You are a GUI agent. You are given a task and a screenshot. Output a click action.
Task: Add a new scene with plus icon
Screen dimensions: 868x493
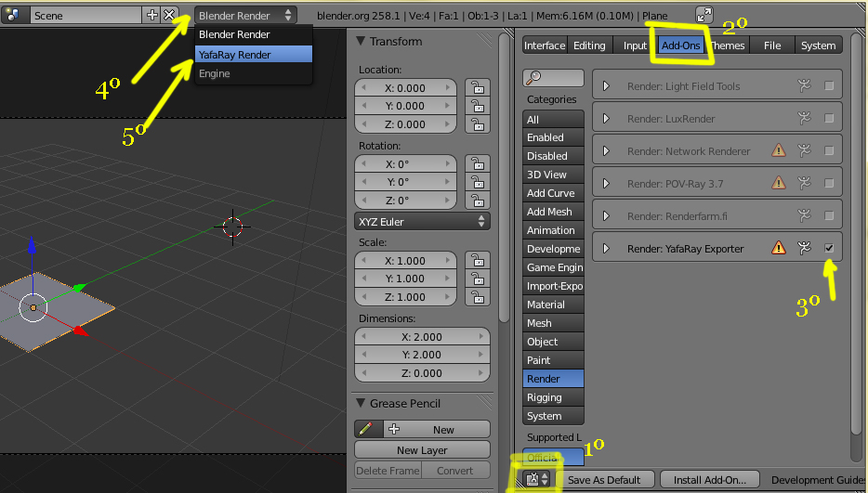pos(151,15)
